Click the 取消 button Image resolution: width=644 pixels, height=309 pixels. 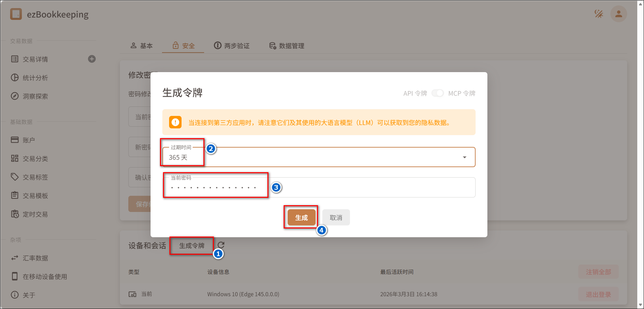(x=336, y=218)
